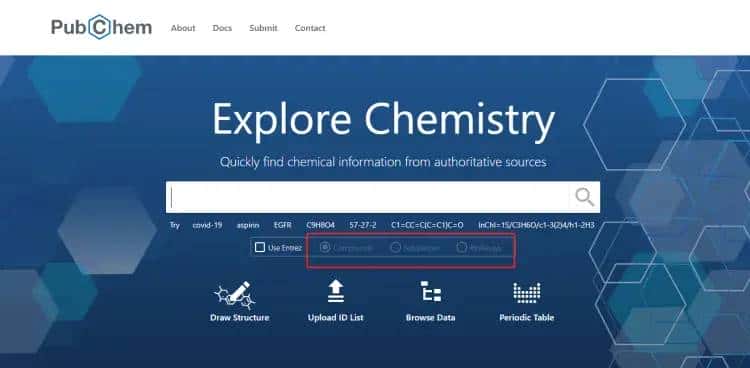Click the Periodic Table label

[x=527, y=317]
